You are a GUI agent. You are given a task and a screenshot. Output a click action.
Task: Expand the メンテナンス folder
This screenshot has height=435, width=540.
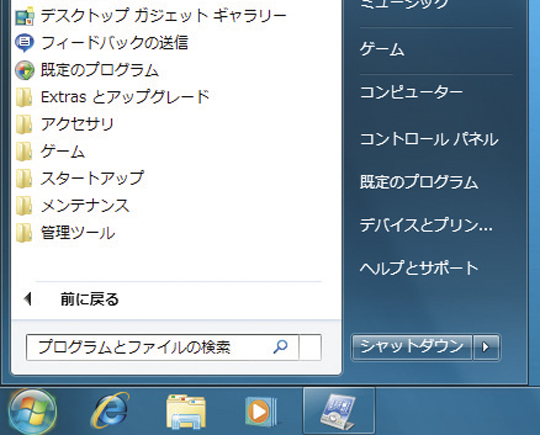tap(72, 206)
